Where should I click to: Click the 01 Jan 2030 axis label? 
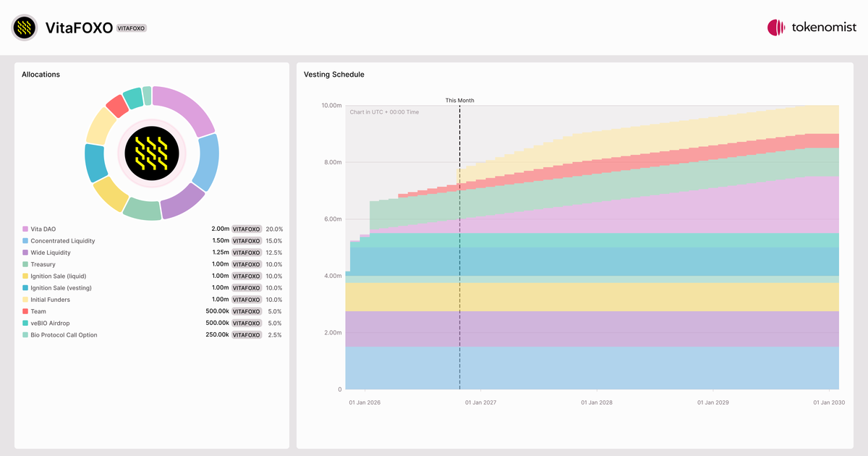coord(828,402)
